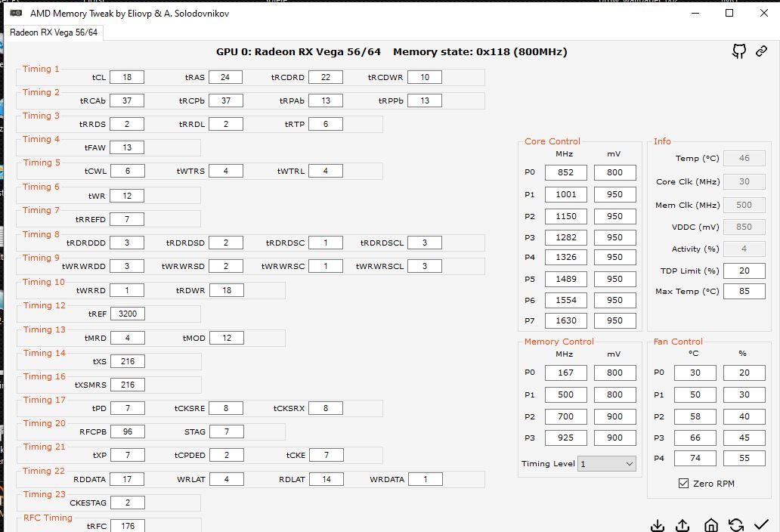Select the RFCPB value field
The height and width of the screenshot is (532, 780).
pyautogui.click(x=127, y=431)
